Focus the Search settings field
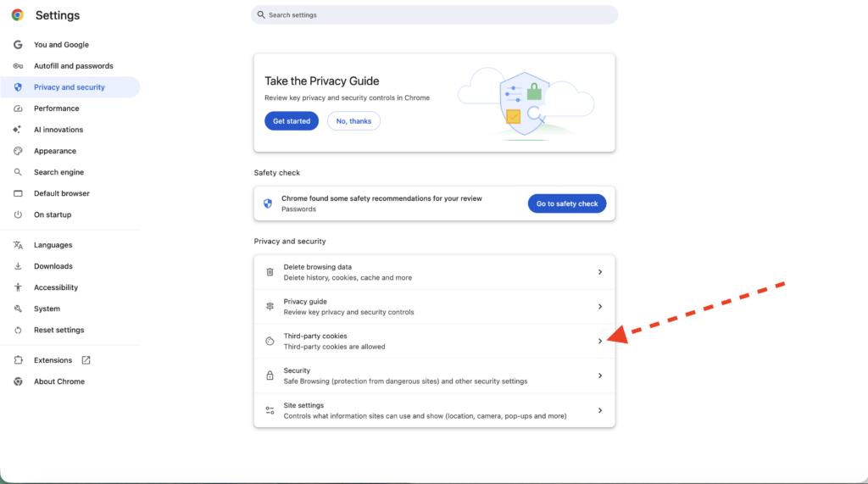868x484 pixels. tap(434, 15)
